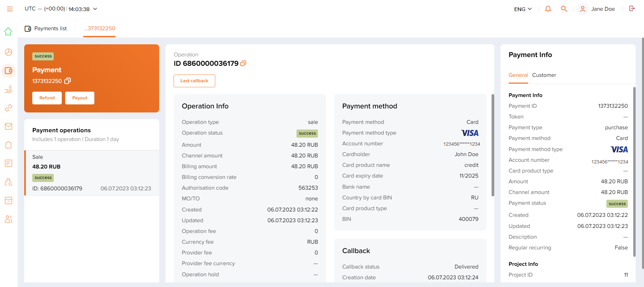Copy payment number 1373132250
The image size is (644, 287).
point(67,81)
